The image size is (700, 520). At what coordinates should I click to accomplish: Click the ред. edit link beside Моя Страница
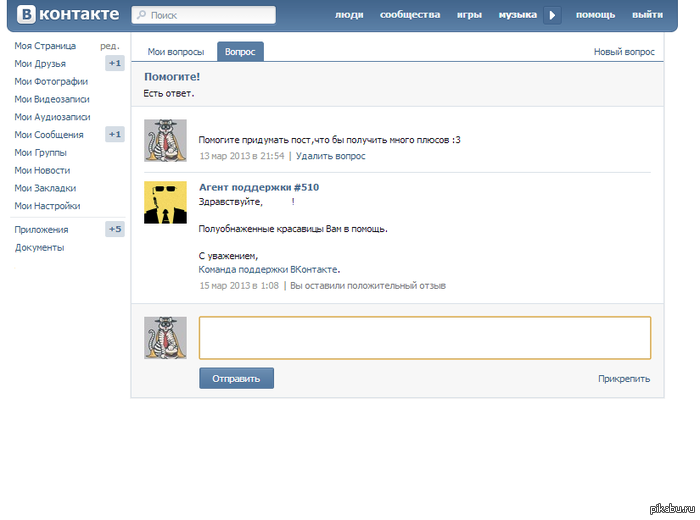coord(109,46)
